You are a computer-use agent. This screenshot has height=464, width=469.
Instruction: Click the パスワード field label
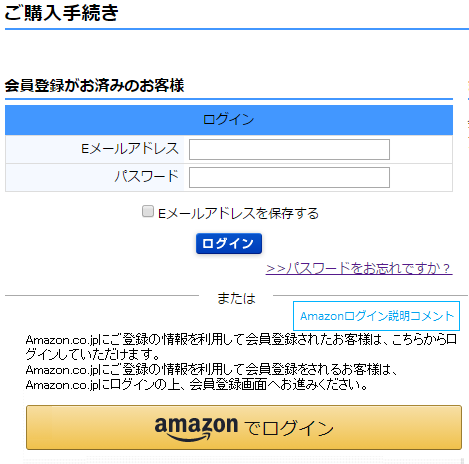pos(147,176)
